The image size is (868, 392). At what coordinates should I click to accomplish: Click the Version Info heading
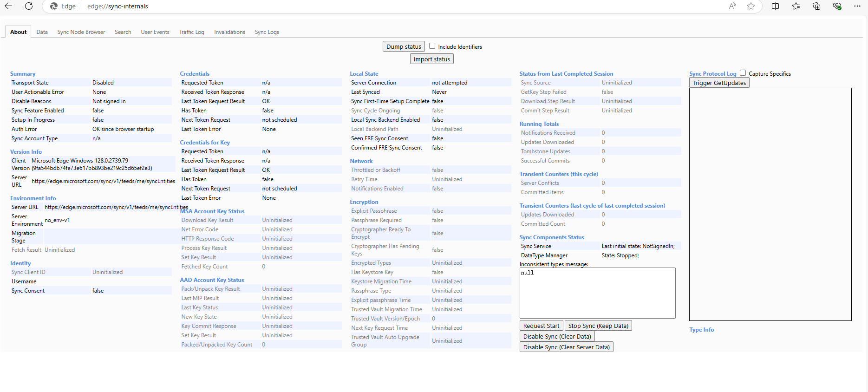pyautogui.click(x=26, y=151)
